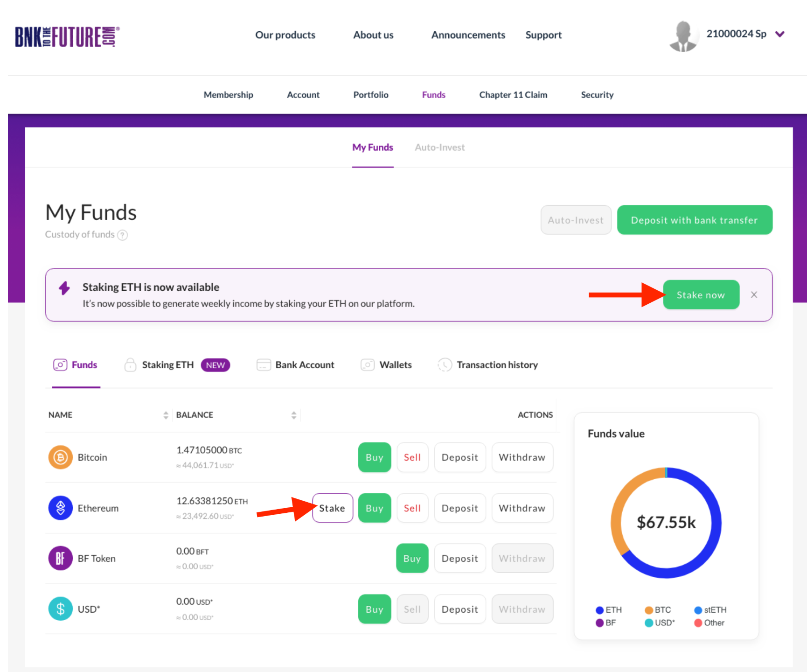Navigate to Account section

(303, 95)
